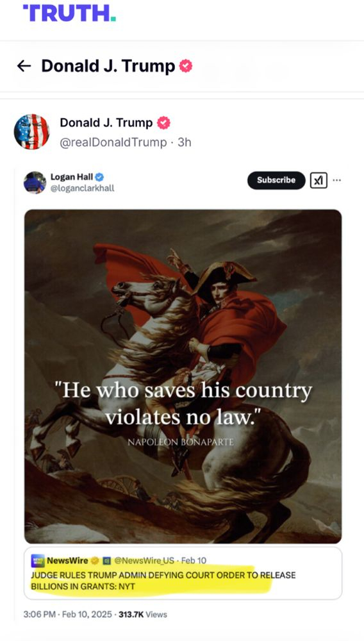Open the highlighted NewsWire quoted headline

[163, 581]
